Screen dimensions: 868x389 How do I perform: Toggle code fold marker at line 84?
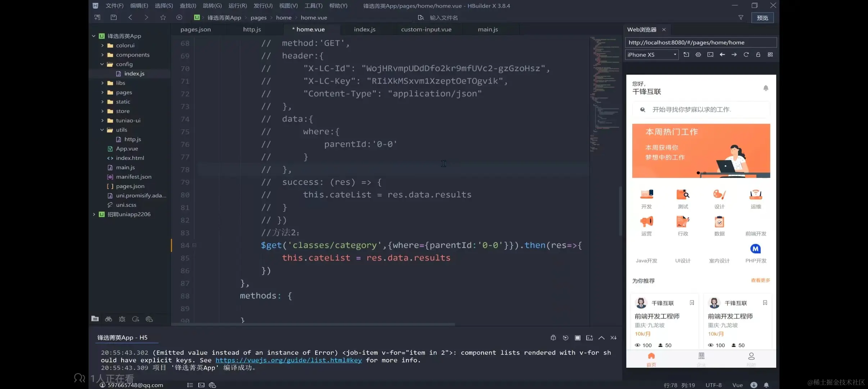(x=194, y=245)
